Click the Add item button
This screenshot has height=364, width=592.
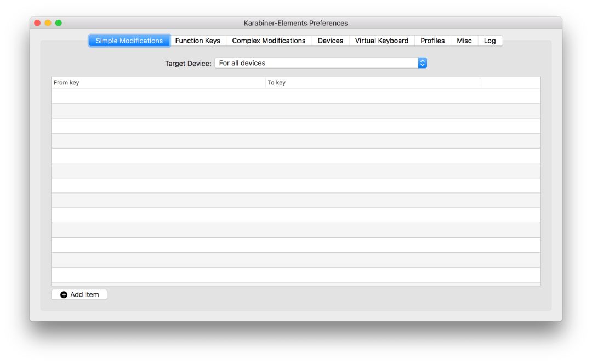[79, 294]
